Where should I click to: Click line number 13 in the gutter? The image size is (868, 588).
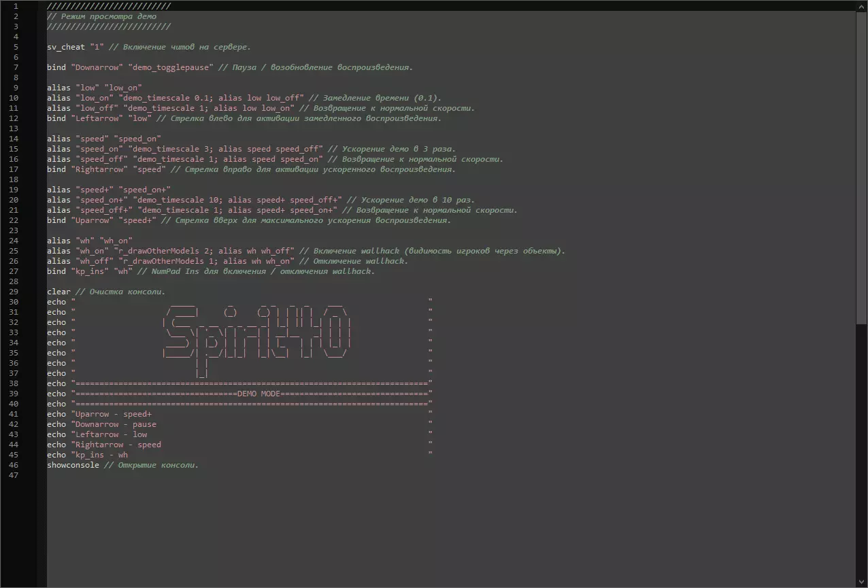click(x=14, y=128)
